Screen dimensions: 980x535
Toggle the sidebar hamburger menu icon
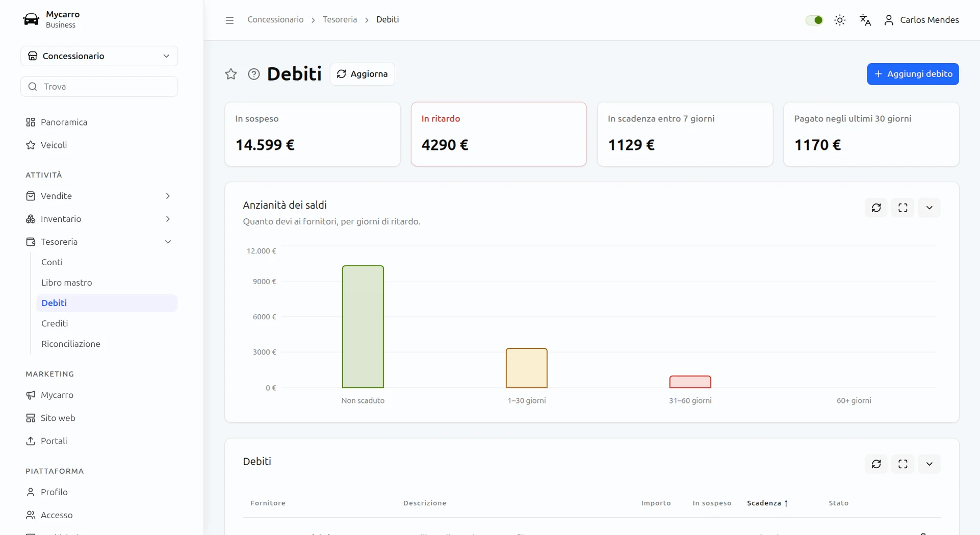pyautogui.click(x=229, y=20)
